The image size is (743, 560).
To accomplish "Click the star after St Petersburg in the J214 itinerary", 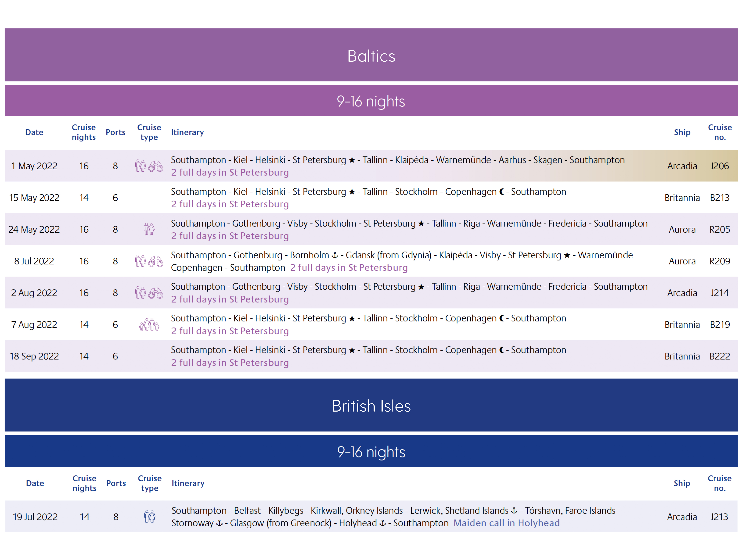I will pos(421,287).
